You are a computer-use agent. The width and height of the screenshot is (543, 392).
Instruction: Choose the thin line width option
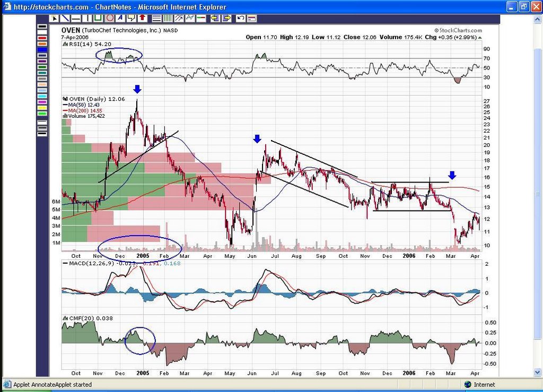42,123
